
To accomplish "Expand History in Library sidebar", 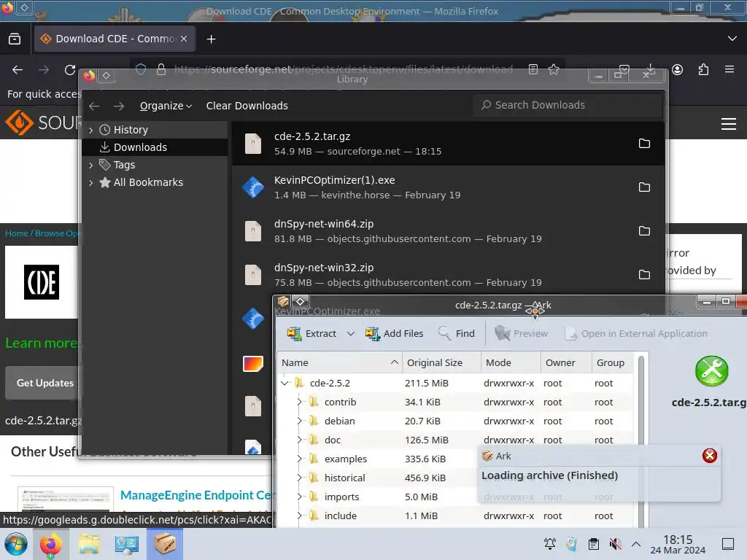I will click(91, 130).
